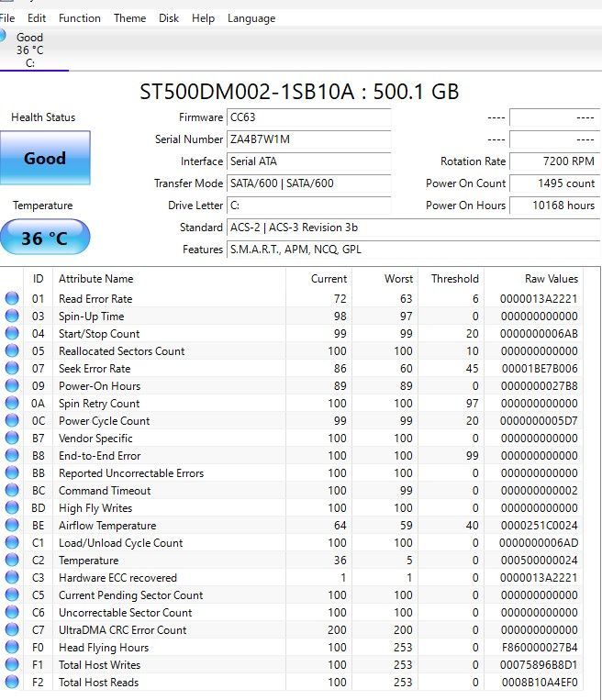Click raw value 0000000005D7 of Power Cycle Count

[539, 420]
